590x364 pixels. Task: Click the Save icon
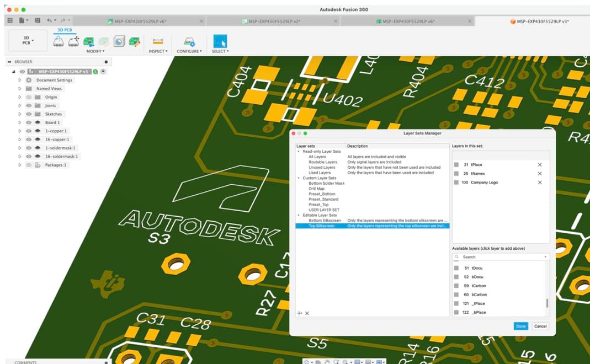coord(38,20)
